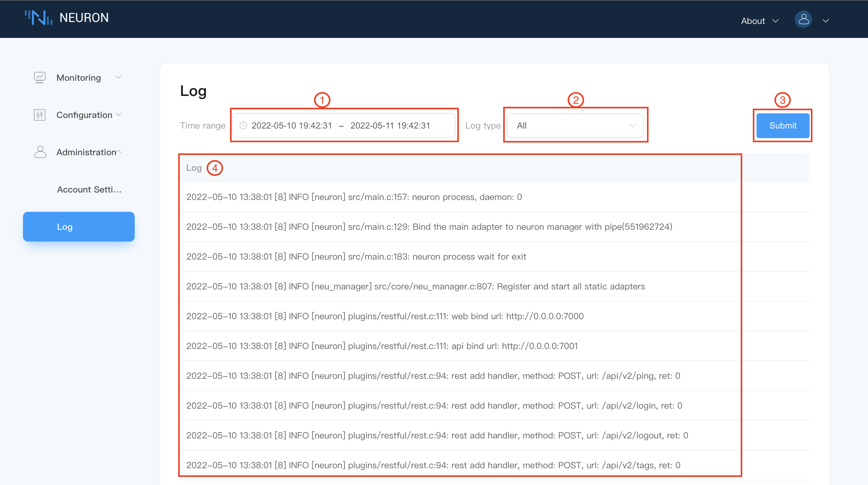
Task: Select log row with url /api/v2/login
Action: [494, 406]
